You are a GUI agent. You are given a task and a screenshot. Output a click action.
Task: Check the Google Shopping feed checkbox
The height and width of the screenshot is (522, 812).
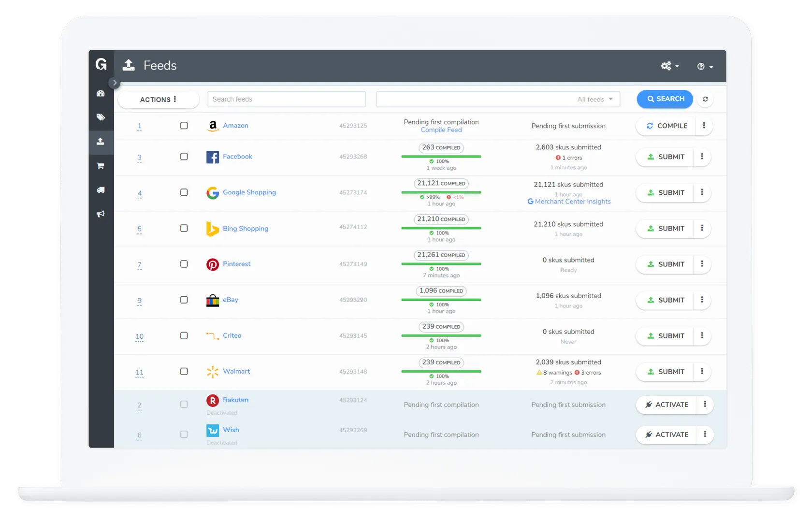pyautogui.click(x=184, y=192)
